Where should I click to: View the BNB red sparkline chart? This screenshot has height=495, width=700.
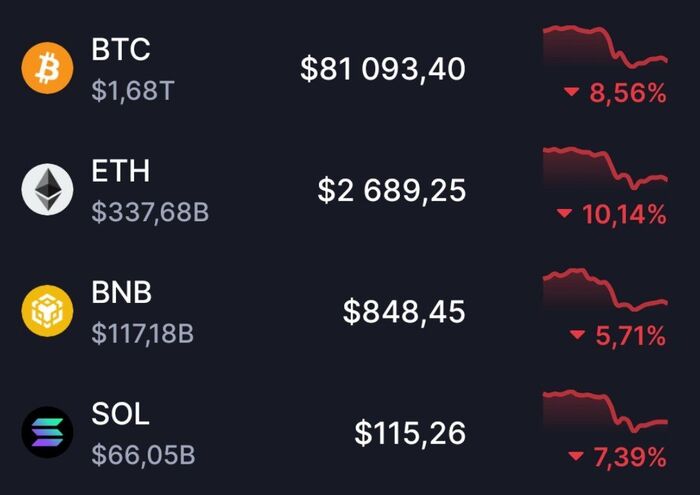click(604, 290)
